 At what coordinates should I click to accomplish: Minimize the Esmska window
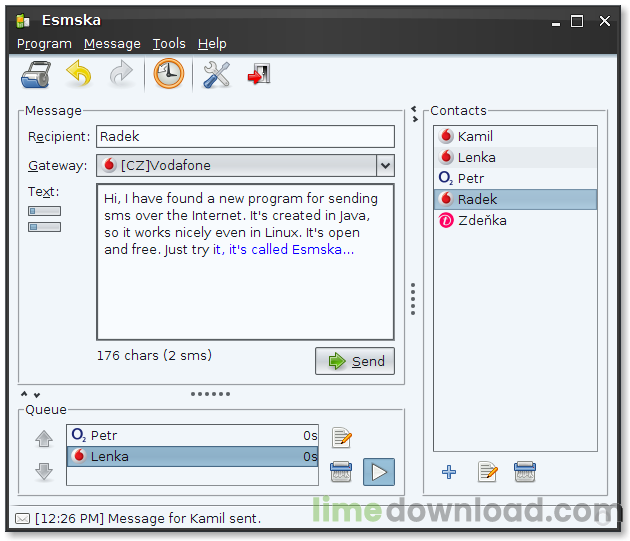click(x=556, y=24)
